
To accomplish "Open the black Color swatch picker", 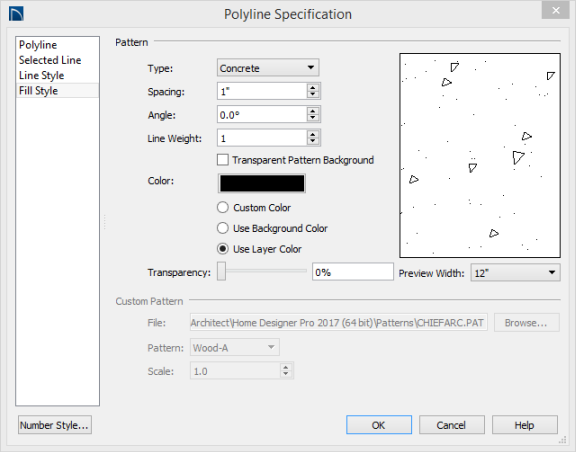I will pos(262,183).
